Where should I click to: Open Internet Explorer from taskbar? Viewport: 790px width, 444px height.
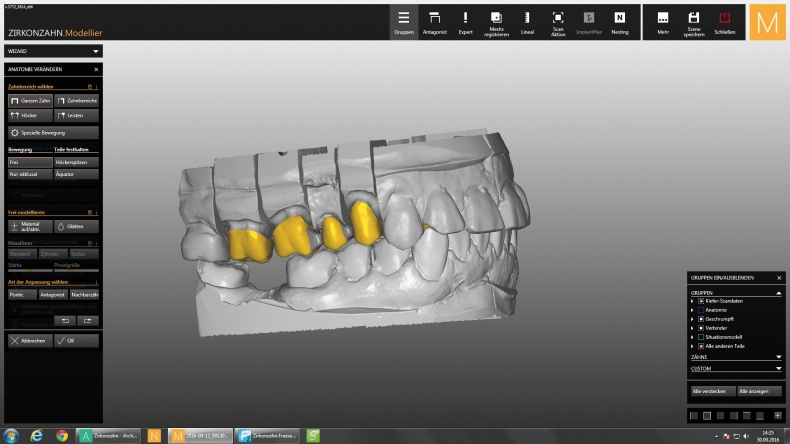tap(36, 435)
